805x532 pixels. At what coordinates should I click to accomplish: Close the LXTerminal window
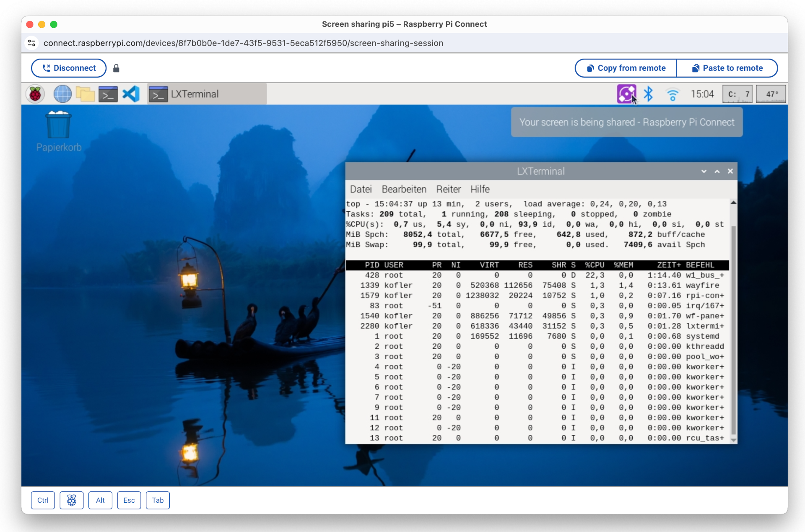(730, 171)
